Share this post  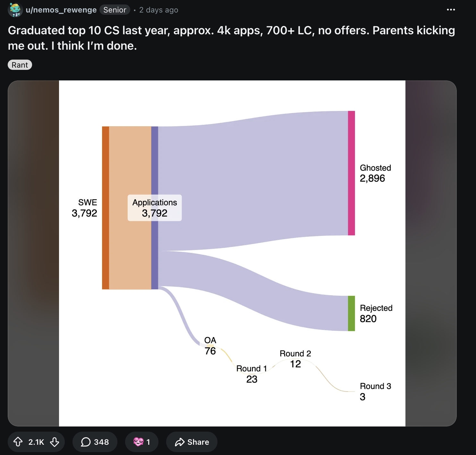point(192,442)
